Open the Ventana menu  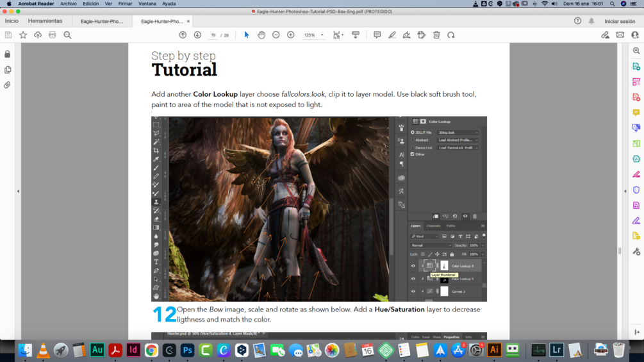(x=147, y=4)
